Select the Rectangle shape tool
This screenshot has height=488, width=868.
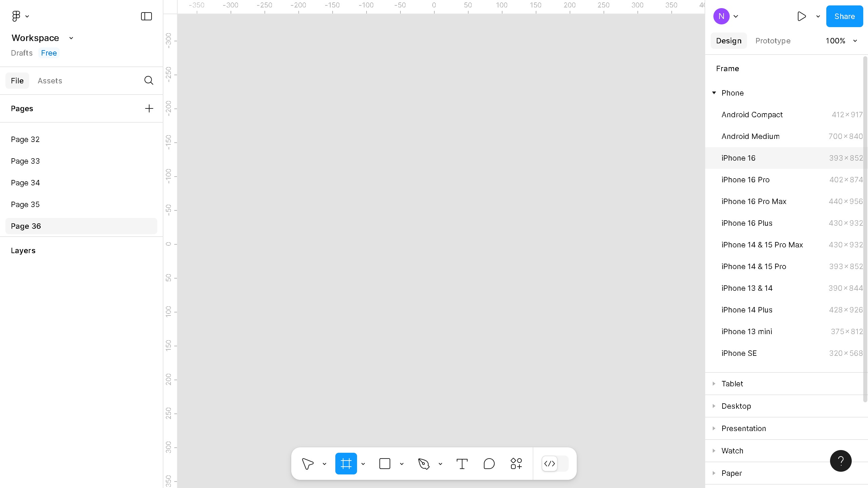point(384,464)
